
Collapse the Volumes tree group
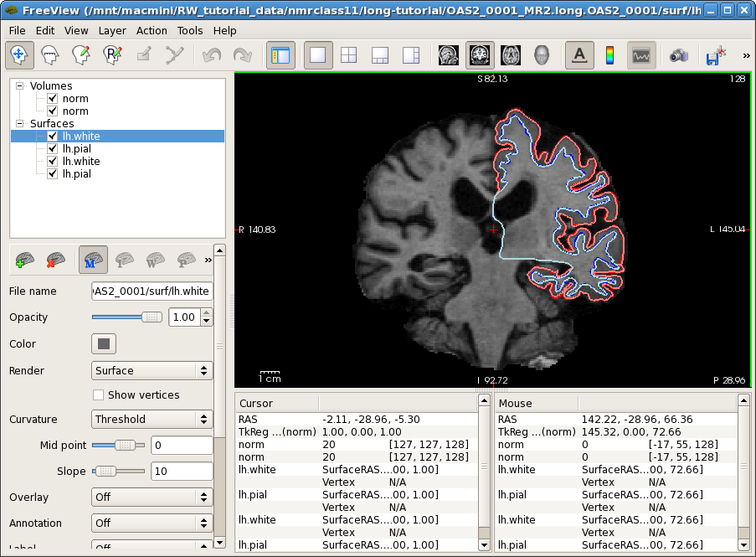coord(20,86)
